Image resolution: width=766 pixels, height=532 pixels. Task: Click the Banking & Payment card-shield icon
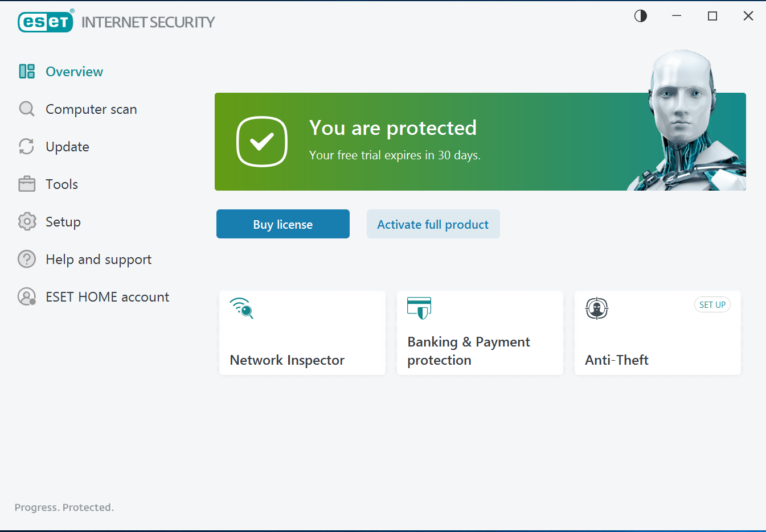click(419, 308)
